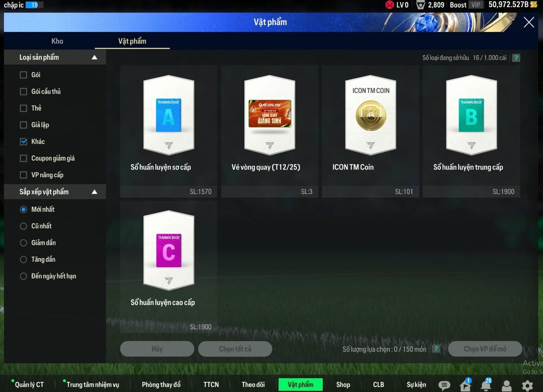The width and height of the screenshot is (543, 392).
Task: Check the Coupon giảm giá filter
Action: (x=24, y=158)
